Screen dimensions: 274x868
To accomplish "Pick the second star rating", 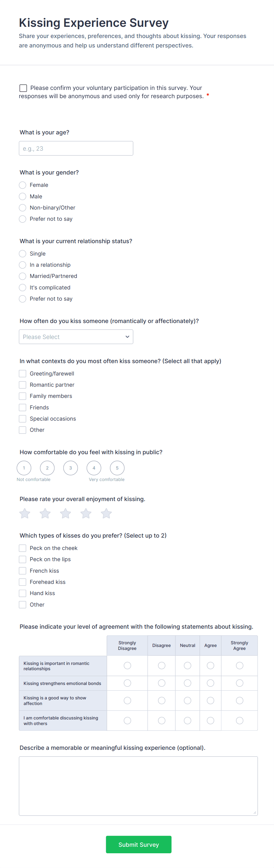I will point(45,513).
